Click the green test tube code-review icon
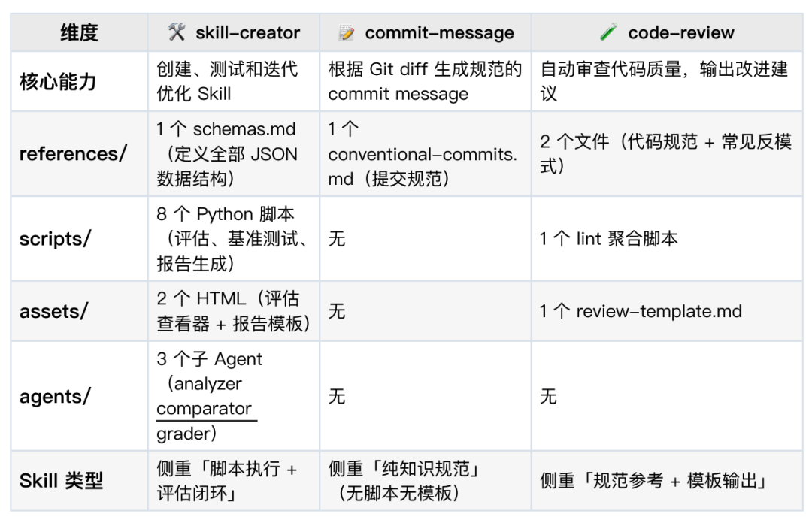Screen dimensions: 812x520 click(x=608, y=32)
